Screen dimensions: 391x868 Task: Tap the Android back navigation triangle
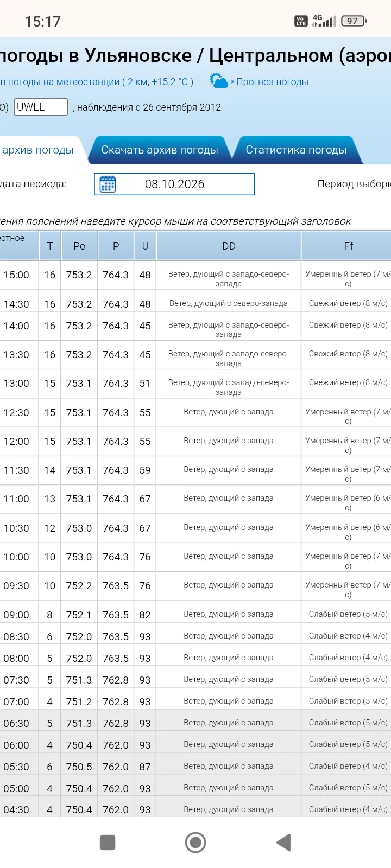tap(283, 843)
